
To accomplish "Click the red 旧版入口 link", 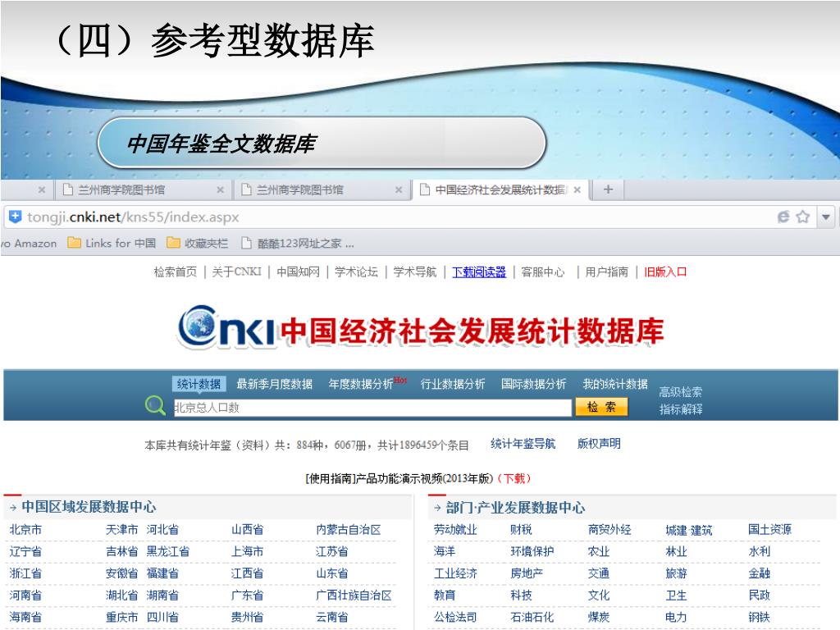I will coord(665,272).
